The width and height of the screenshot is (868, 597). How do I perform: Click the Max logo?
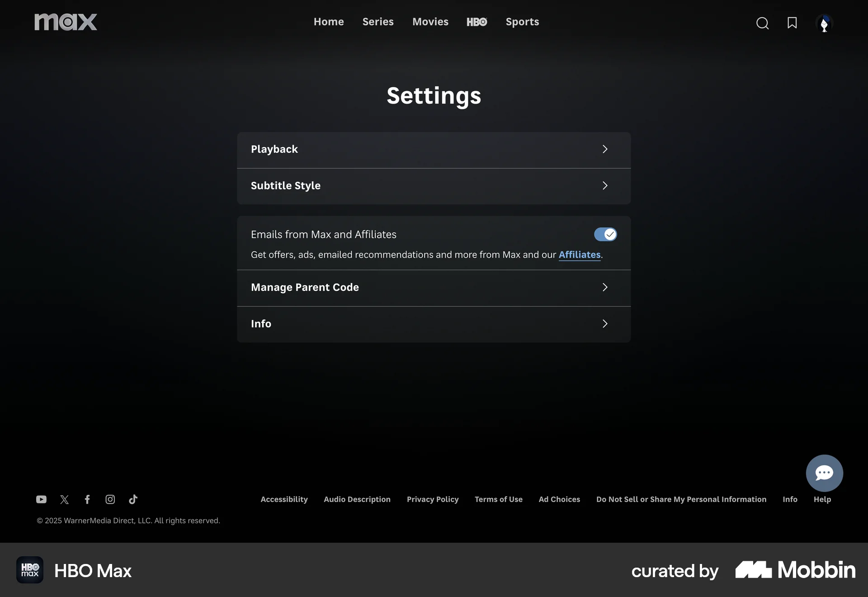(x=66, y=22)
